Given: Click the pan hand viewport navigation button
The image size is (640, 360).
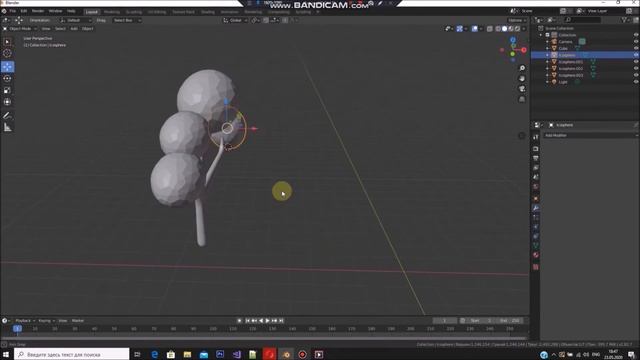Looking at the screenshot, I should coord(522,78).
